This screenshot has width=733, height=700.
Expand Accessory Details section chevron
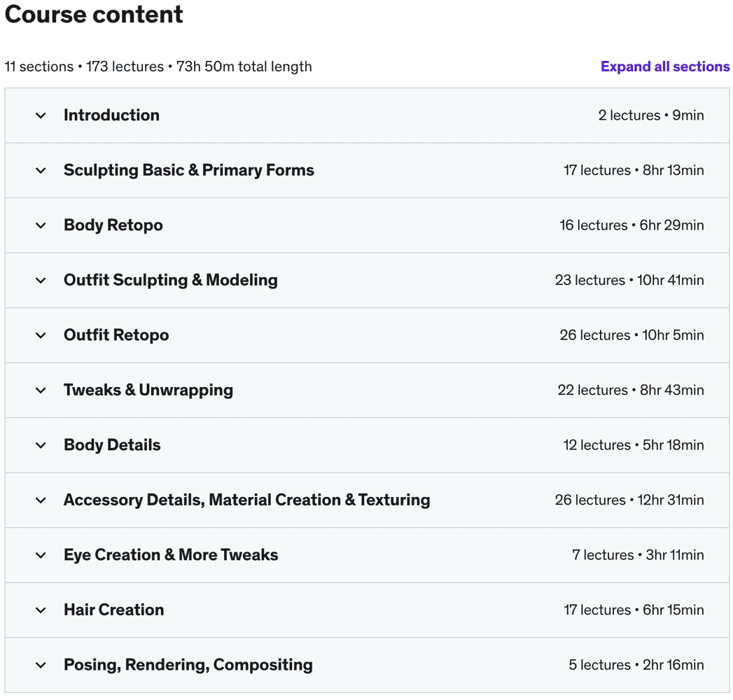41,500
